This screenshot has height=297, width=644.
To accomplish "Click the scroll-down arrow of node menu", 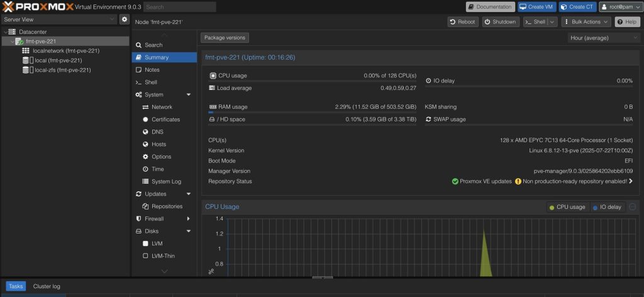I will click(x=164, y=271).
